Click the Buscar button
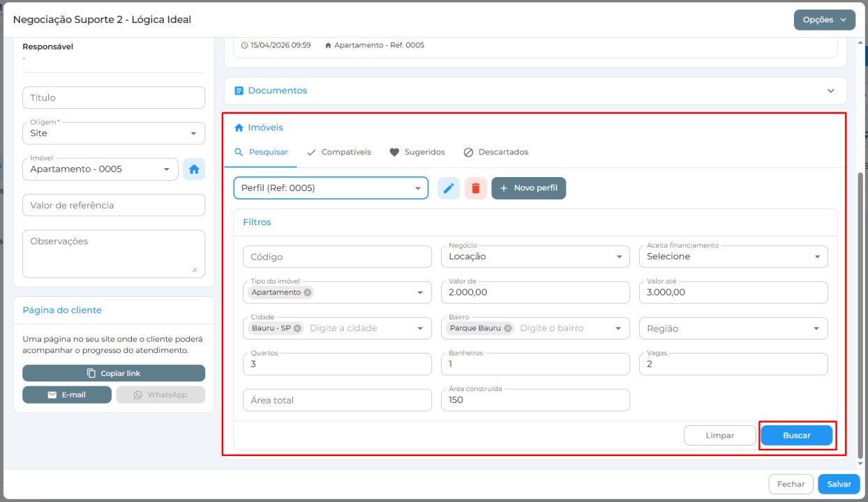This screenshot has width=868, height=502. 797,435
